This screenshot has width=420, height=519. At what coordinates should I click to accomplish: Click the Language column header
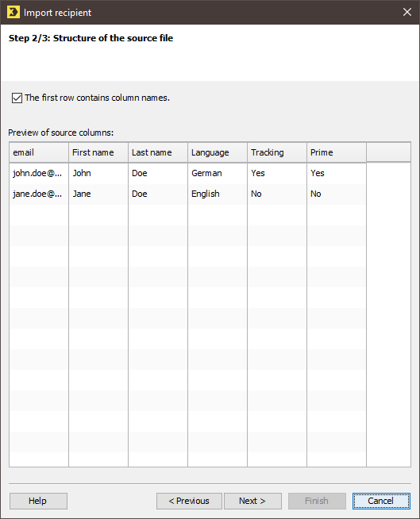point(218,152)
